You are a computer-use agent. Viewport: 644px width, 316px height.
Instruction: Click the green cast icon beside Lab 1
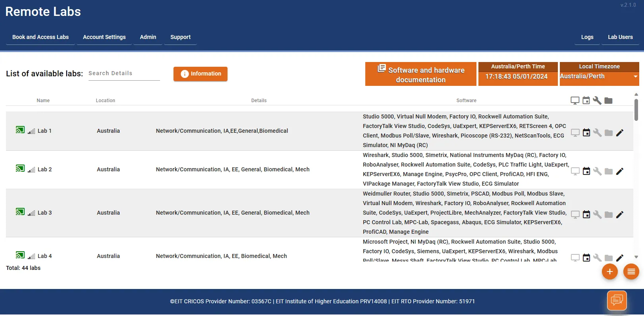pyautogui.click(x=20, y=130)
